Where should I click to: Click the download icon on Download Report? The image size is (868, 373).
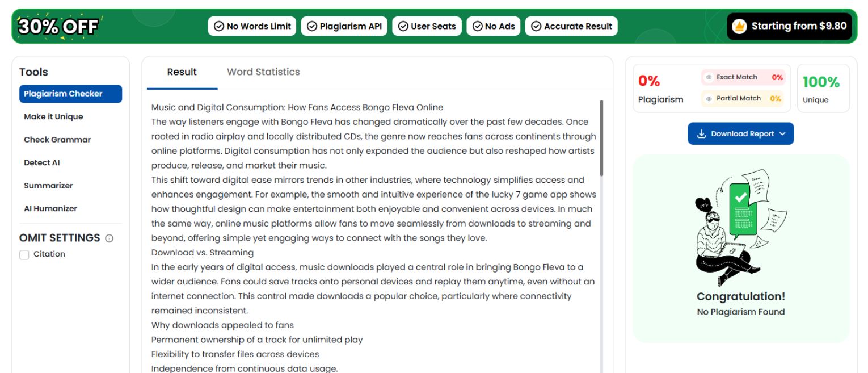tap(701, 133)
